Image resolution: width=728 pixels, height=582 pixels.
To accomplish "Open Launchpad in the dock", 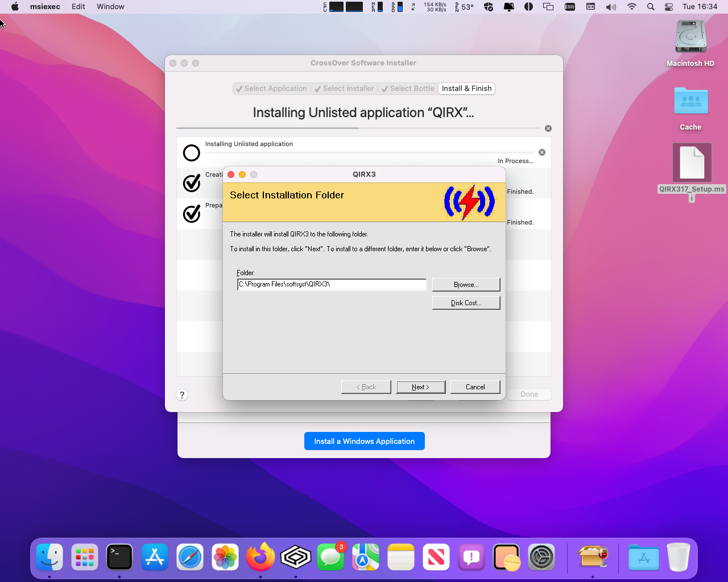I will coord(85,557).
